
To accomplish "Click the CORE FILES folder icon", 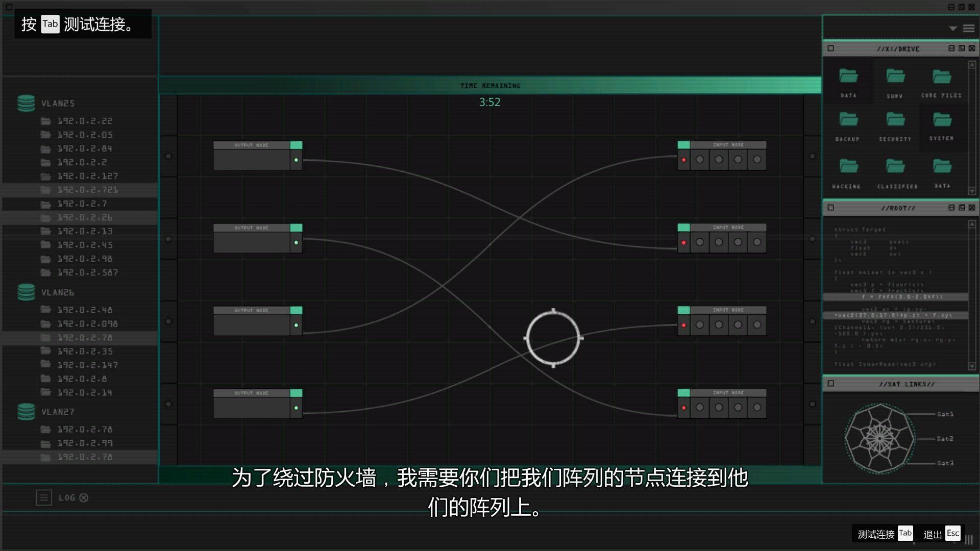I will coord(941,76).
